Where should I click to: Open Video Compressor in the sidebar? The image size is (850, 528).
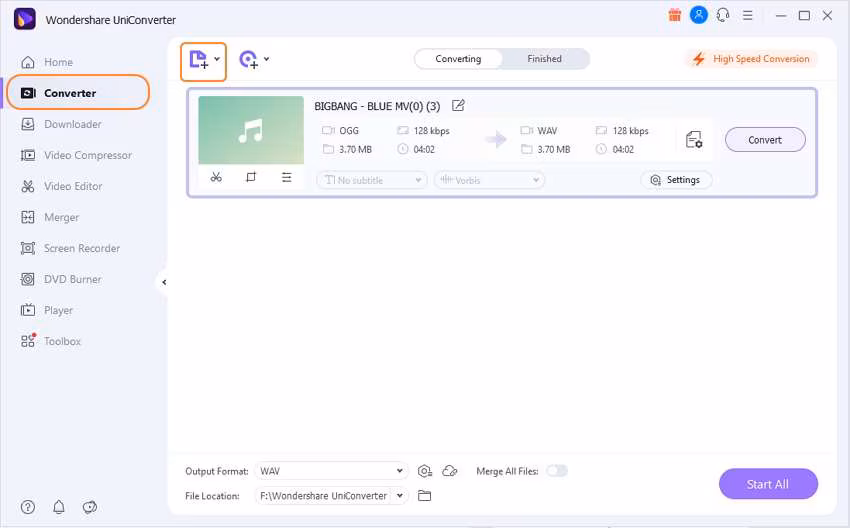(88, 155)
